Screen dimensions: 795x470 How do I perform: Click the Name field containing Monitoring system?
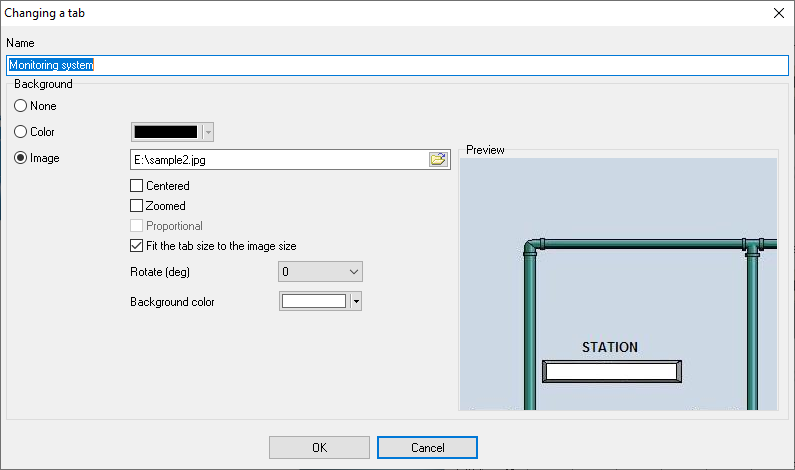click(x=400, y=64)
